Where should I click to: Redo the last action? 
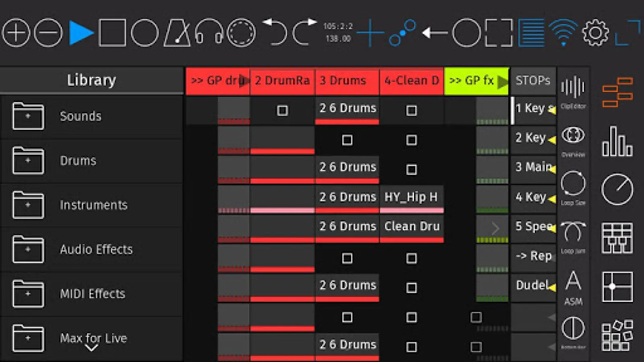(304, 31)
